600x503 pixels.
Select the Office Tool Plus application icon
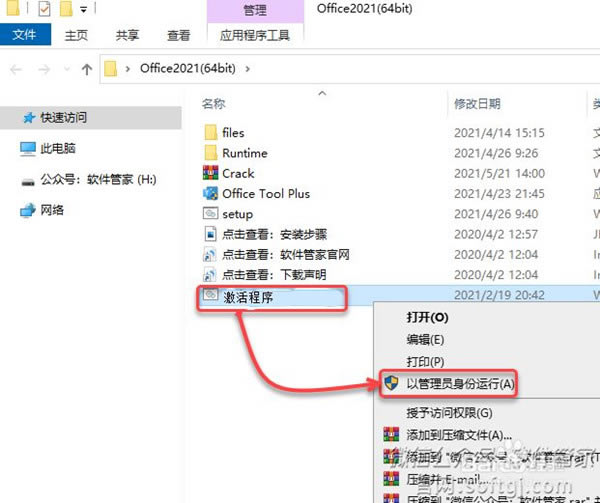tap(210, 194)
